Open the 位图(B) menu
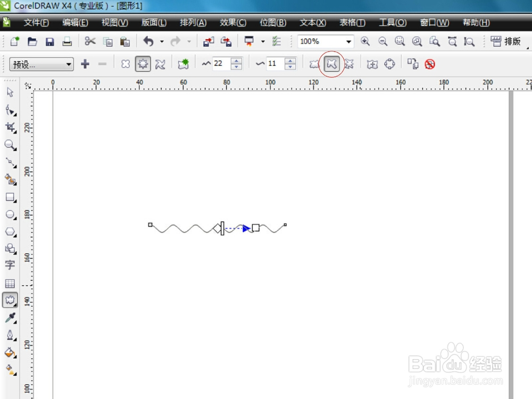Screen dimensions: 532x399 click(x=273, y=22)
